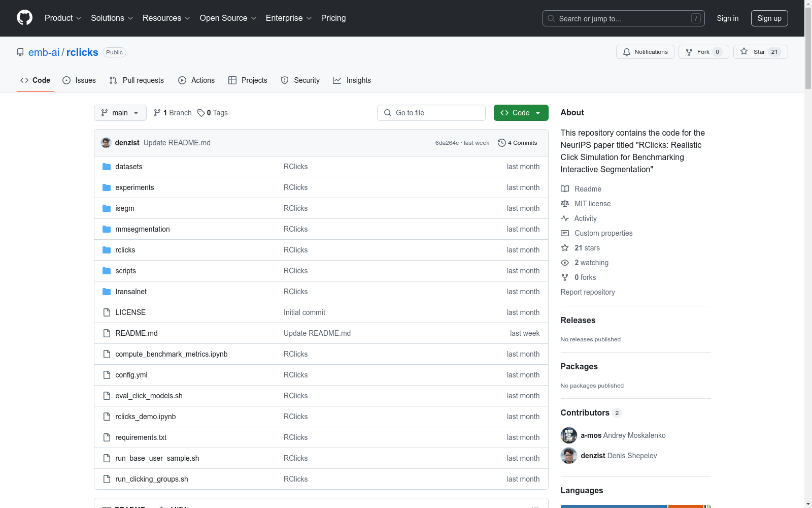Open commit hash 6da264c
The width and height of the screenshot is (812, 508).
[447, 143]
